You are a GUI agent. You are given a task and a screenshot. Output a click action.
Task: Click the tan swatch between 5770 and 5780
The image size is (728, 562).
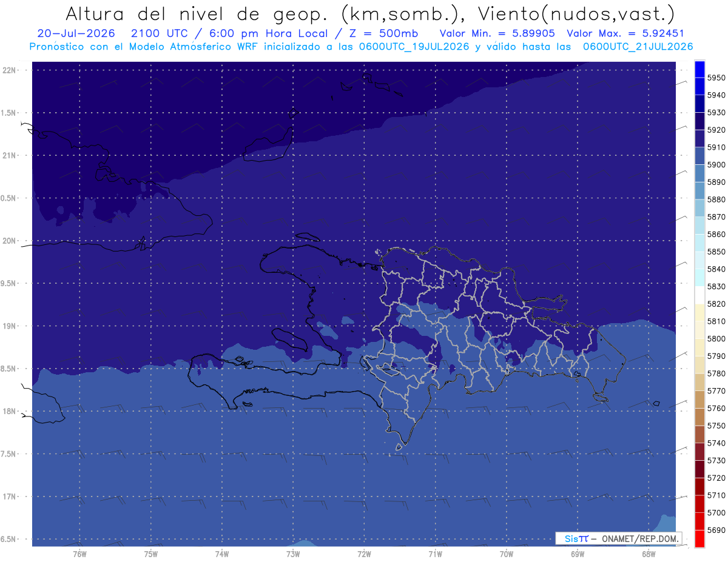699,382
